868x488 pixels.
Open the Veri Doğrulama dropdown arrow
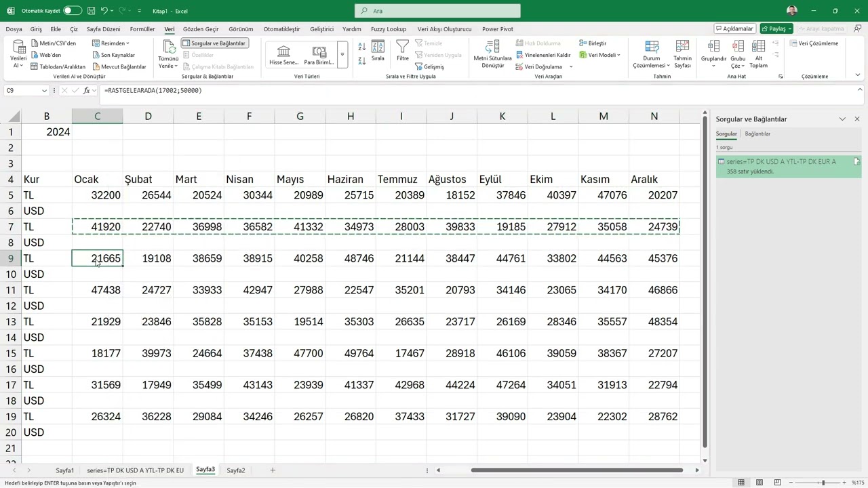(x=571, y=66)
